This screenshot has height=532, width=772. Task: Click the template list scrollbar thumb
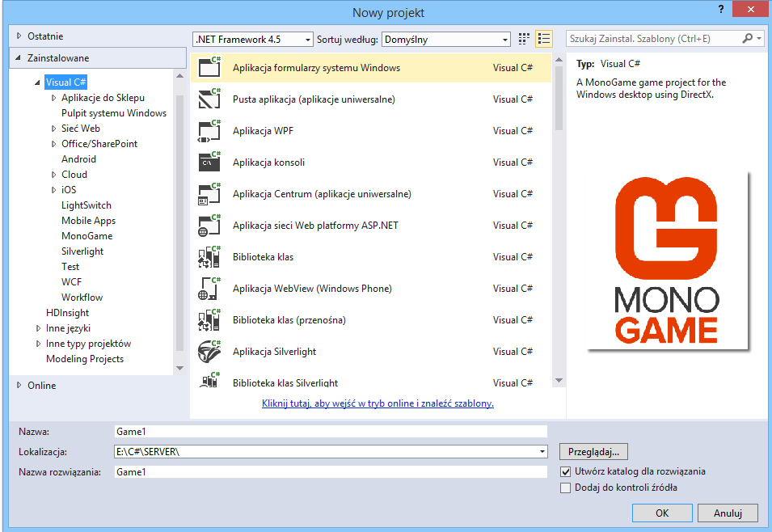point(559,98)
